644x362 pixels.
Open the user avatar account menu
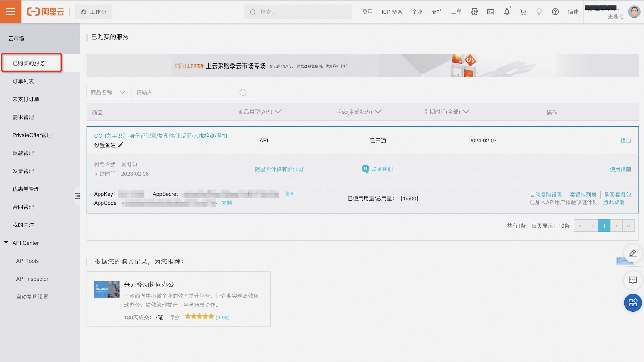pyautogui.click(x=634, y=12)
